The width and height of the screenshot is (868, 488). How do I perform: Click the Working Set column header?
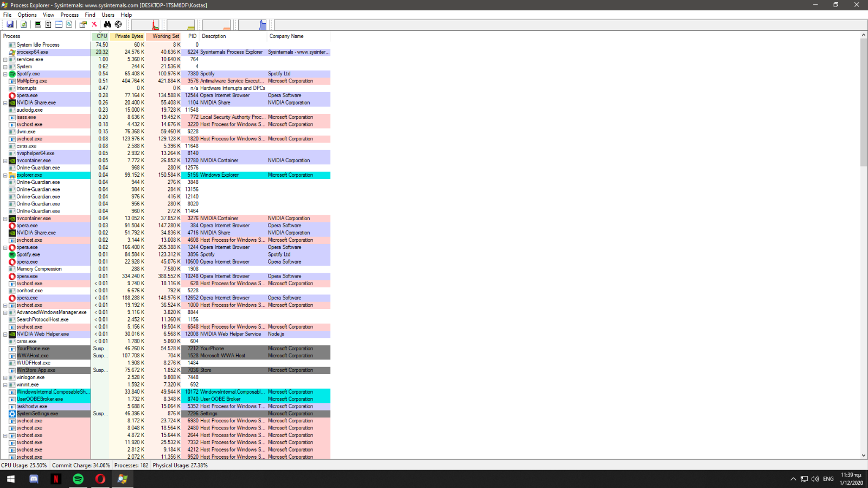[165, 36]
